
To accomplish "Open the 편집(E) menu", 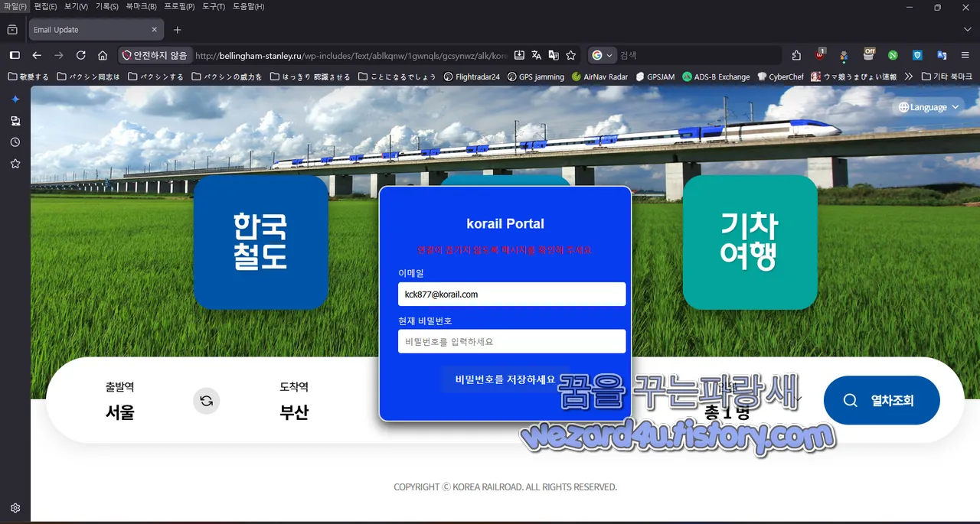I will 45,7.
